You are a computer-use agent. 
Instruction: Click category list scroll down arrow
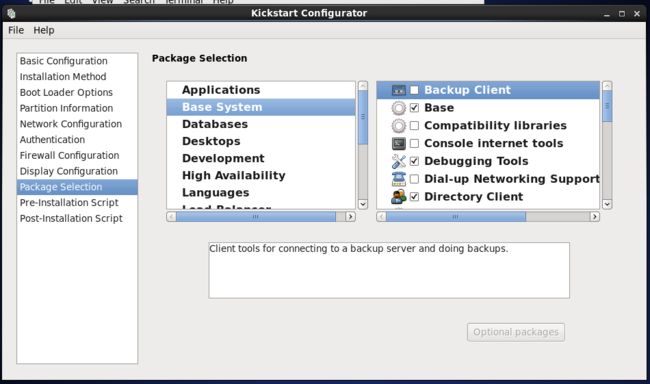pyautogui.click(x=363, y=204)
